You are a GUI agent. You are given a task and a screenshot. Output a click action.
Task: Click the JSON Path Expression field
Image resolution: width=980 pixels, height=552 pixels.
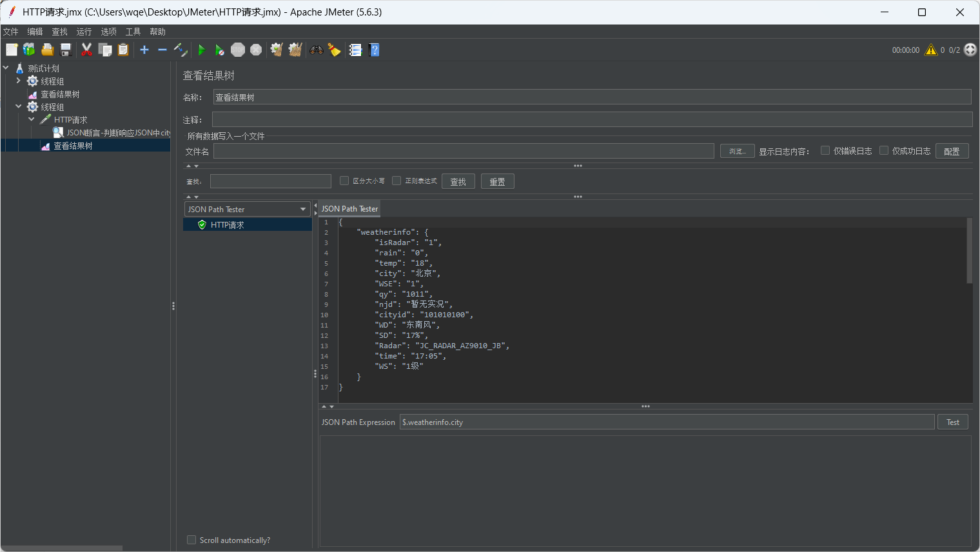667,422
